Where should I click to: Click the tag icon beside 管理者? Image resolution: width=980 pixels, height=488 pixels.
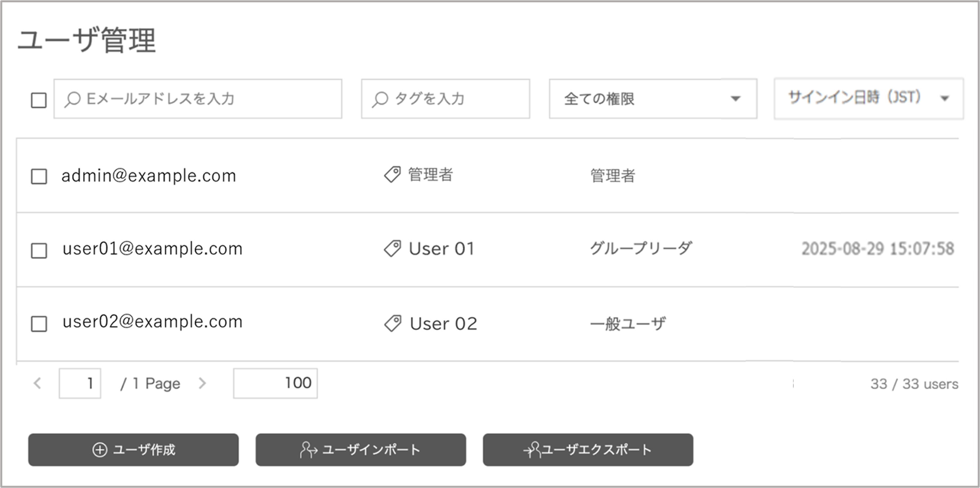coord(392,175)
